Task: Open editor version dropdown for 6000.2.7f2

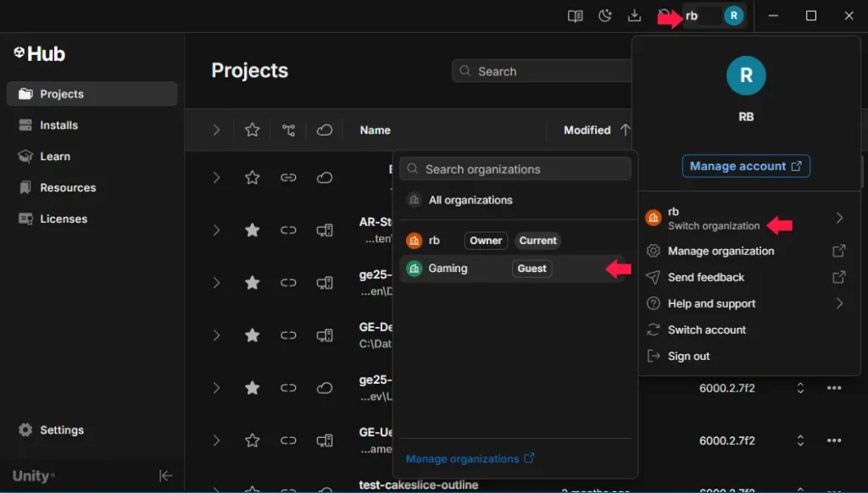Action: (x=800, y=388)
